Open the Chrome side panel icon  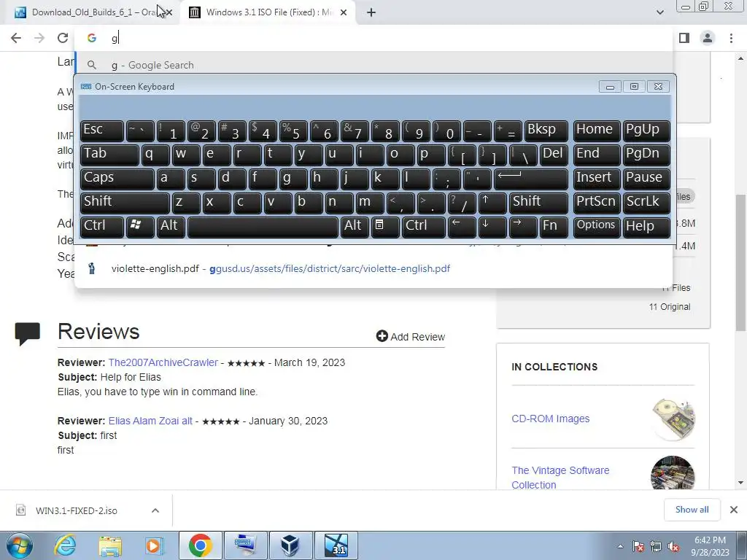tap(684, 38)
